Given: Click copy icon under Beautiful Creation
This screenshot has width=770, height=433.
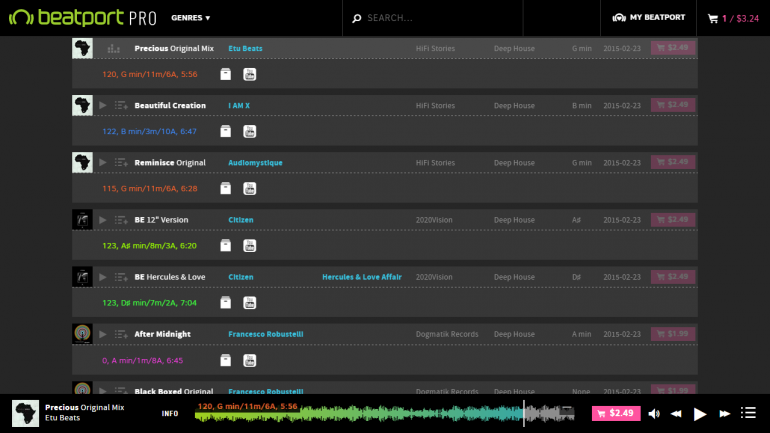Looking at the screenshot, I should [225, 131].
